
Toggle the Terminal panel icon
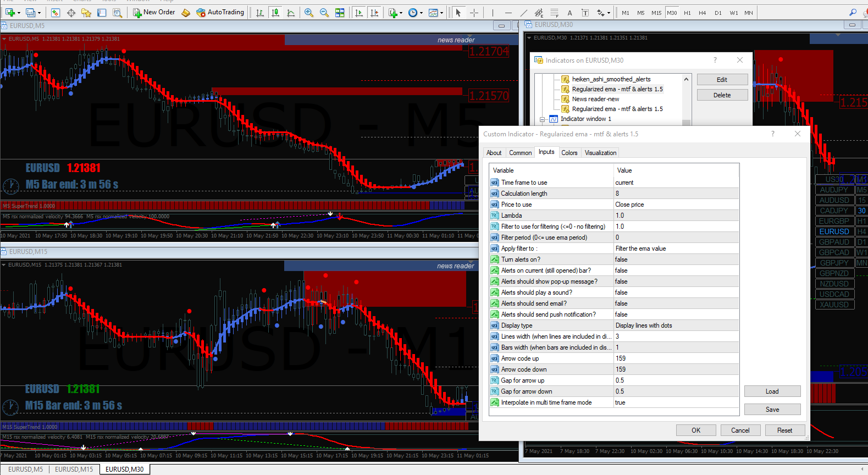pos(102,13)
